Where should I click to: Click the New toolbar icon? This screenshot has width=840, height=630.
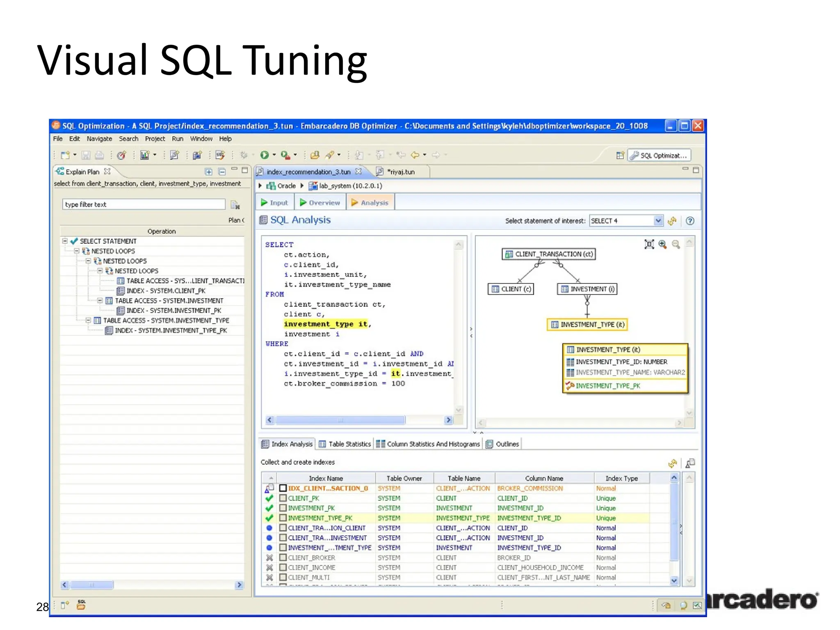[x=65, y=155]
